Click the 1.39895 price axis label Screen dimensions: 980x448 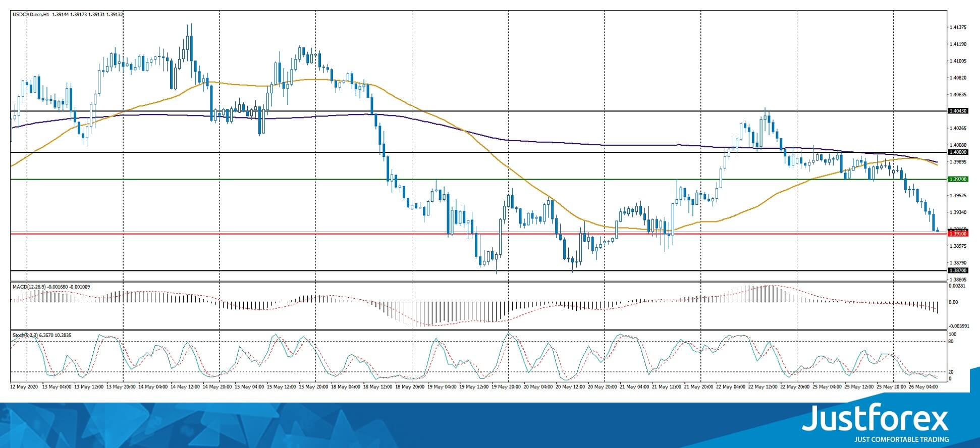pos(958,162)
